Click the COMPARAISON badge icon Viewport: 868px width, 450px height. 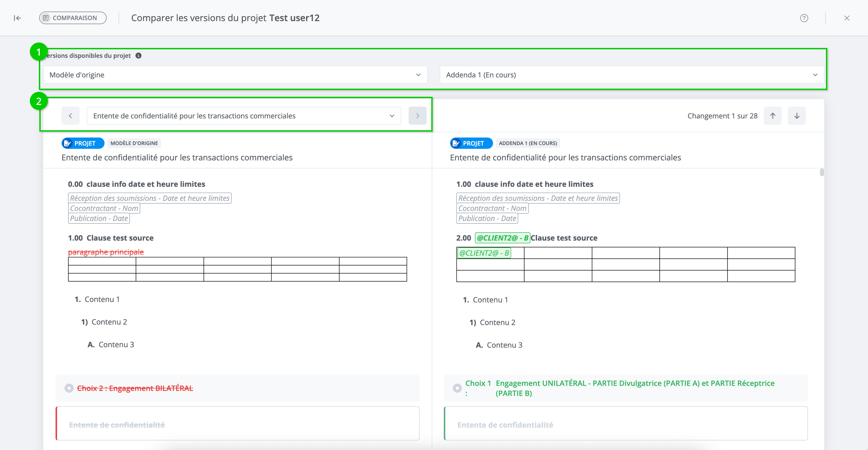point(46,18)
